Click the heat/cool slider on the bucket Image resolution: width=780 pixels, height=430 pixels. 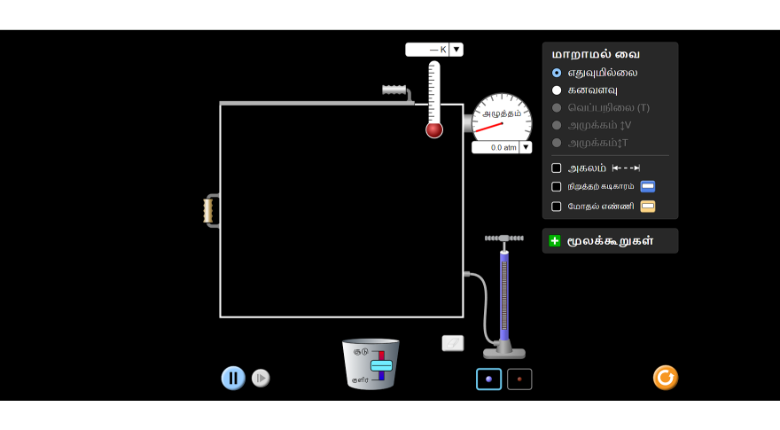[x=381, y=366]
